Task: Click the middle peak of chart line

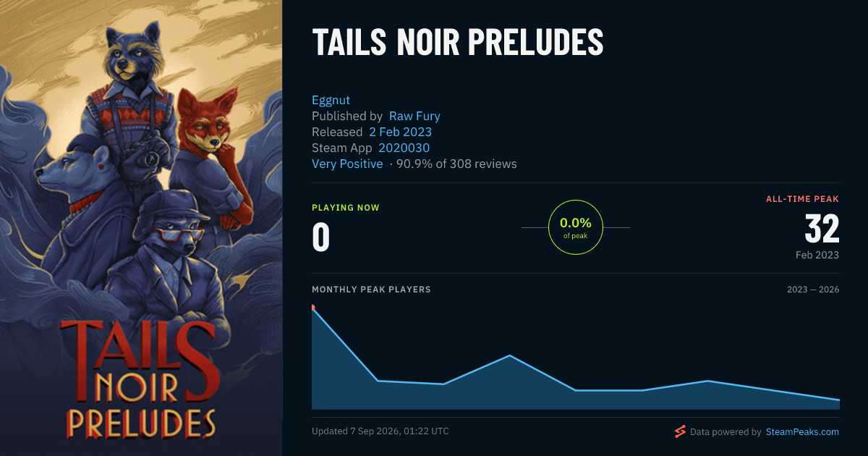Action: pyautogui.click(x=510, y=355)
